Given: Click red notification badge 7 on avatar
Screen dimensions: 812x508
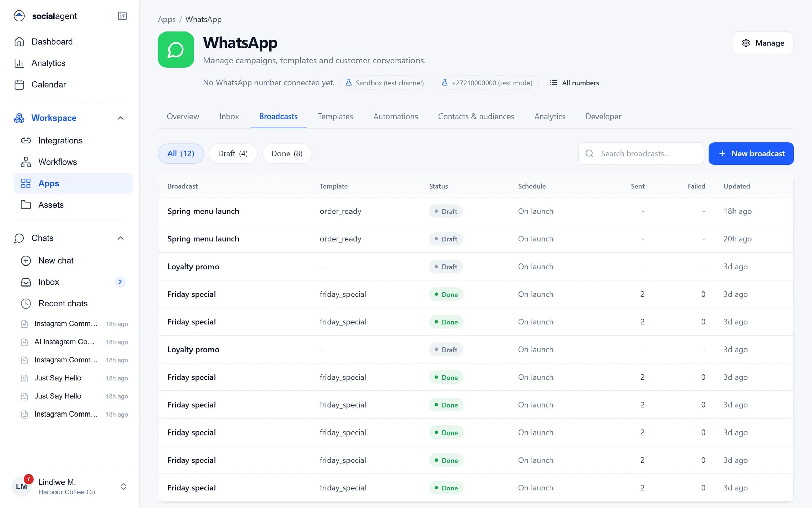Looking at the screenshot, I should [x=28, y=479].
